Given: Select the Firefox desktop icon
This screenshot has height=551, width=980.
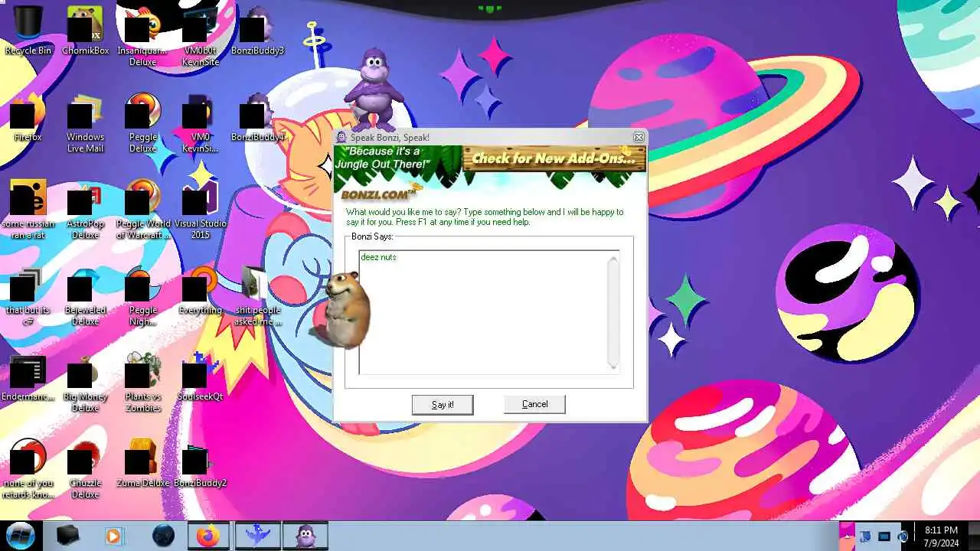Looking at the screenshot, I should click(x=28, y=118).
